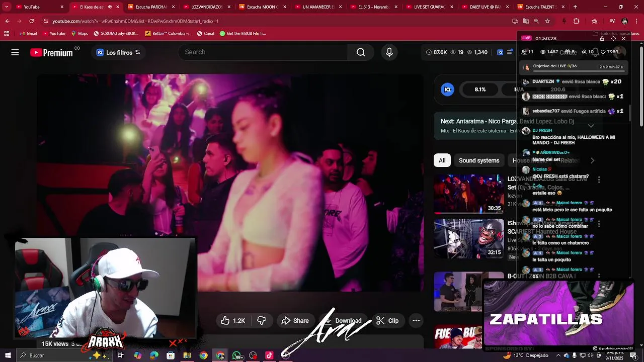Share the video
The width and height of the screenshot is (644, 362).
click(x=295, y=321)
